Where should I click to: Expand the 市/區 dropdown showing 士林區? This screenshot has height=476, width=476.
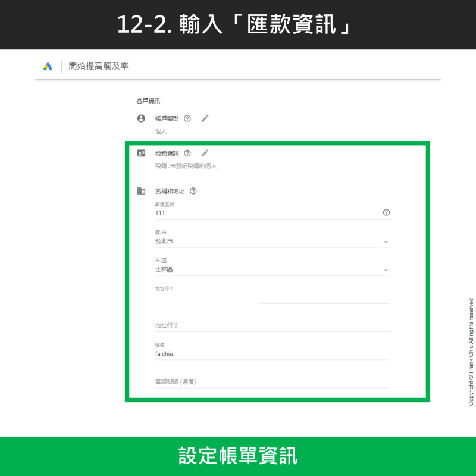click(x=386, y=270)
